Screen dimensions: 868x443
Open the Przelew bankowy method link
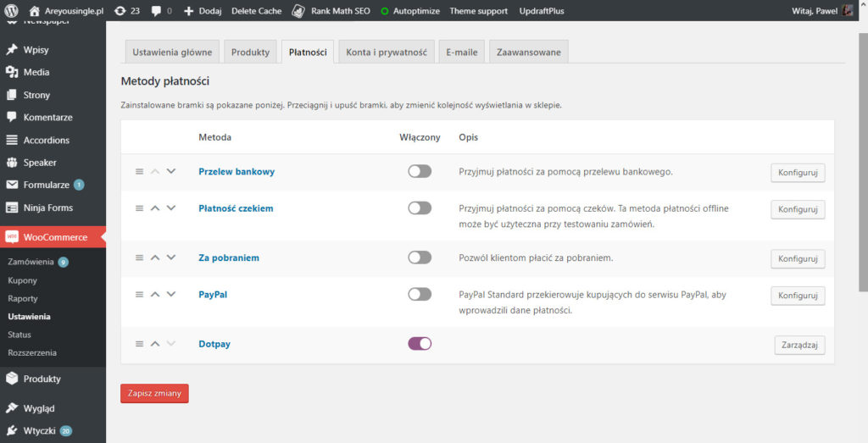coord(236,171)
